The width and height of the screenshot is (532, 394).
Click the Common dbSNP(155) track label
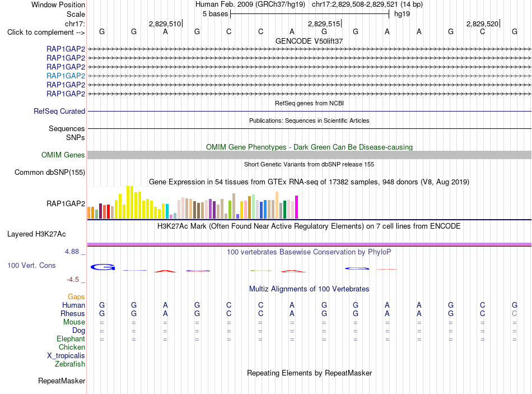50,172
